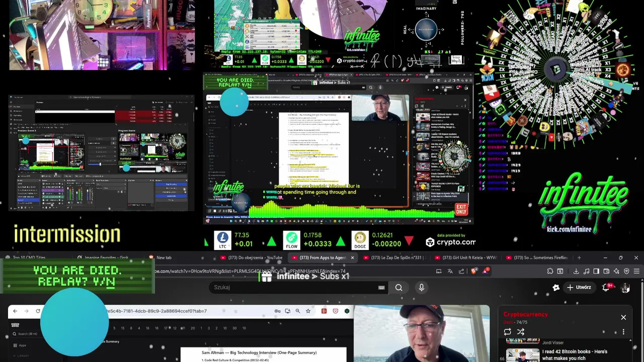Open the Brave hamburger main menu
The height and width of the screenshot is (362, 644).
[x=636, y=271]
